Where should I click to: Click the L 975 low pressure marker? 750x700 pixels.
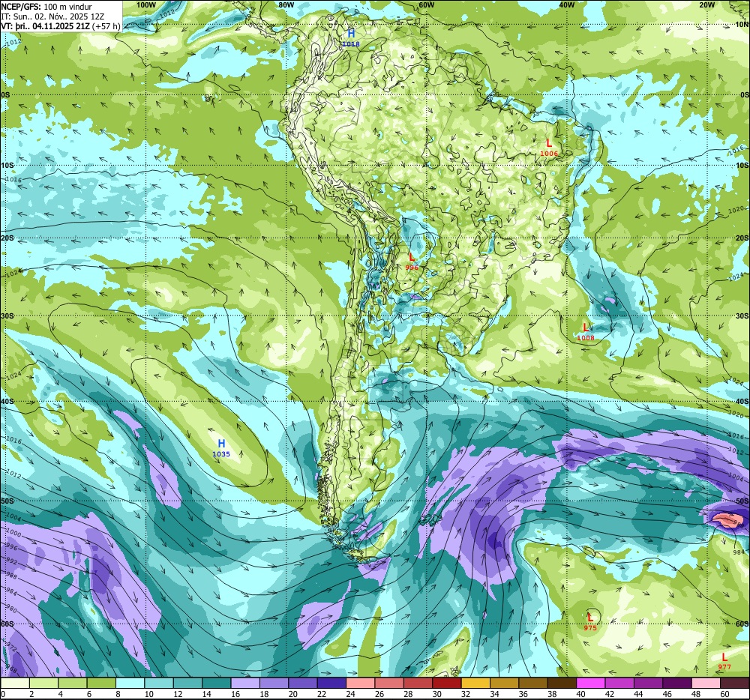[x=590, y=622]
